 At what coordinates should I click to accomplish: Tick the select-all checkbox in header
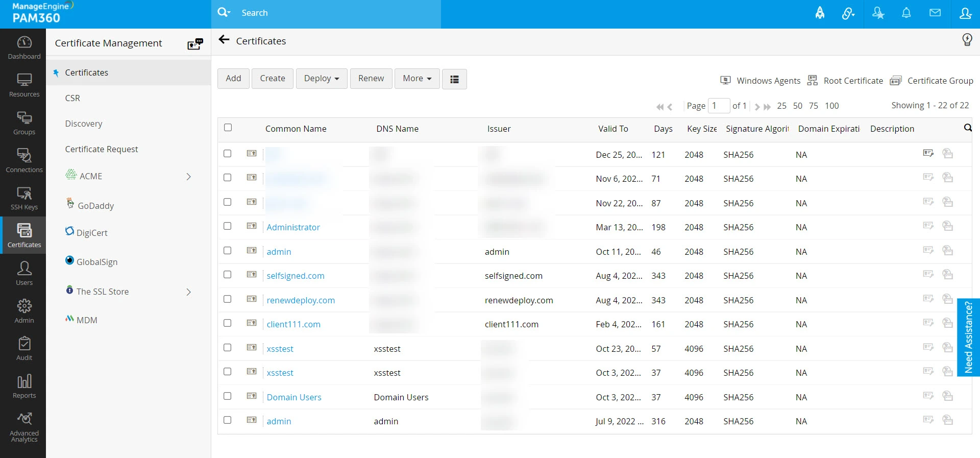tap(228, 128)
